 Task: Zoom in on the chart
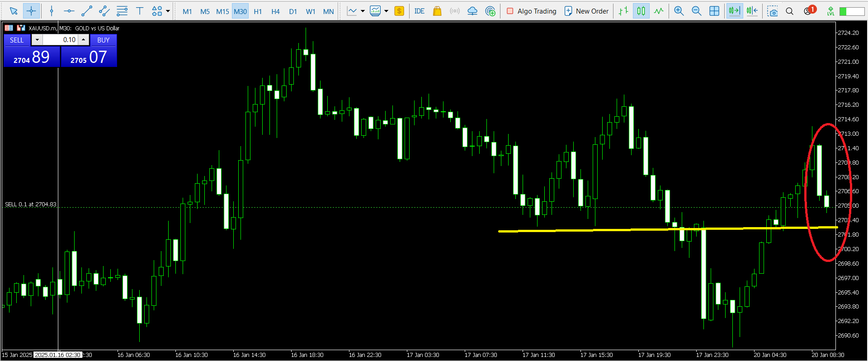pyautogui.click(x=679, y=11)
